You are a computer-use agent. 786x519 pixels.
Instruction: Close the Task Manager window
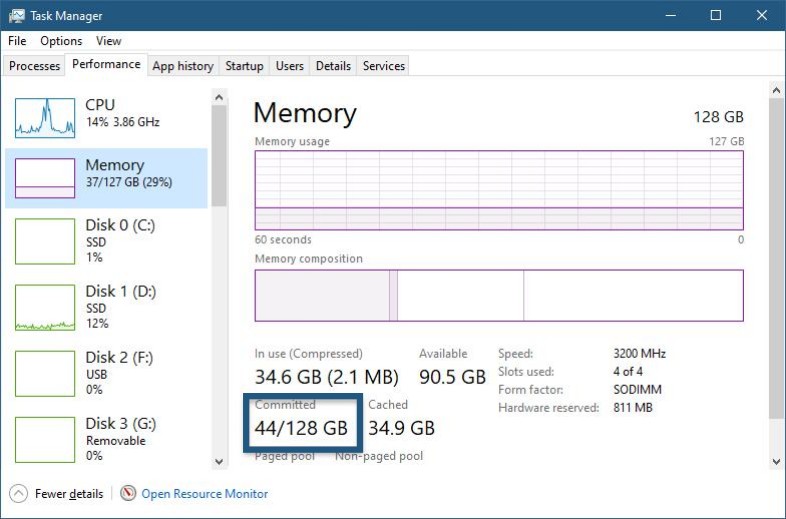click(762, 16)
